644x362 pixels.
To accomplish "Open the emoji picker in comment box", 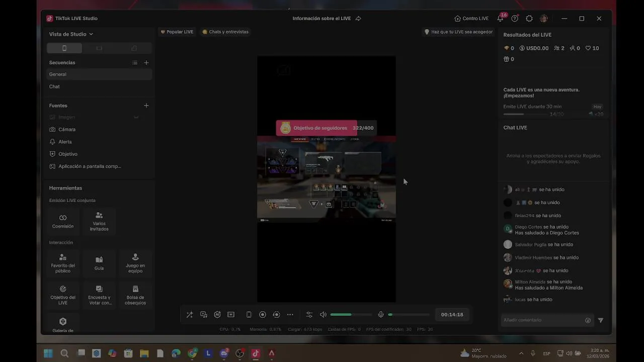I will (588, 320).
